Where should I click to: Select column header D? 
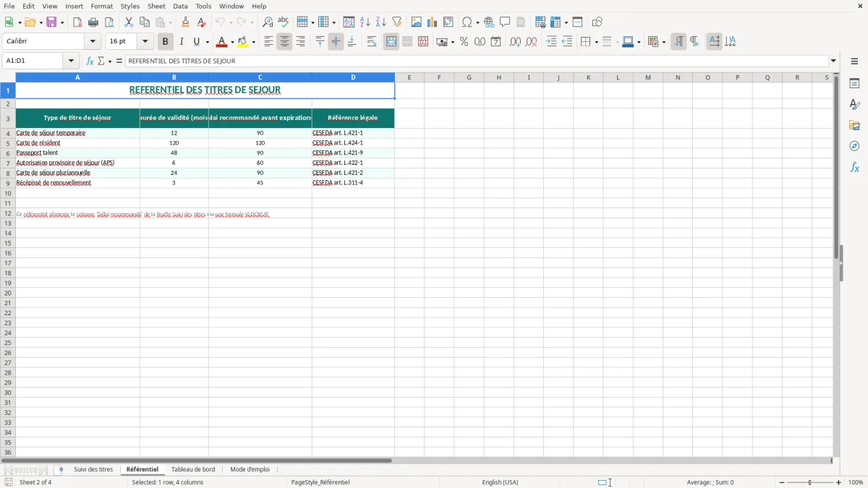pos(353,77)
